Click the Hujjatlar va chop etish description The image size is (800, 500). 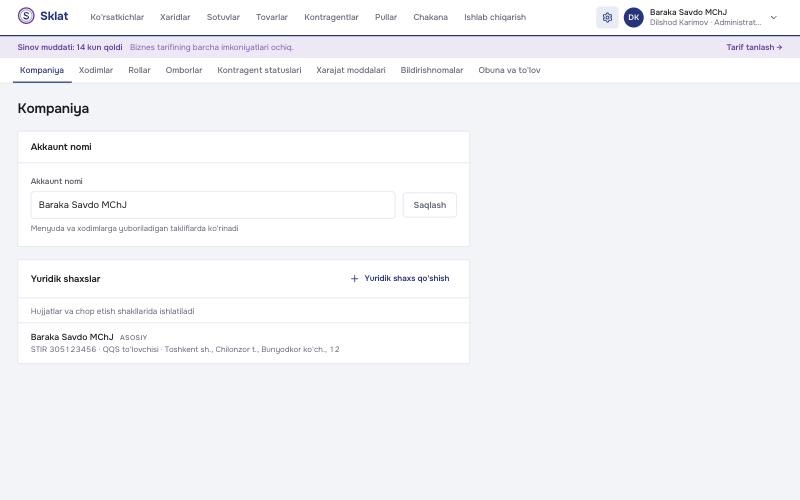(112, 311)
